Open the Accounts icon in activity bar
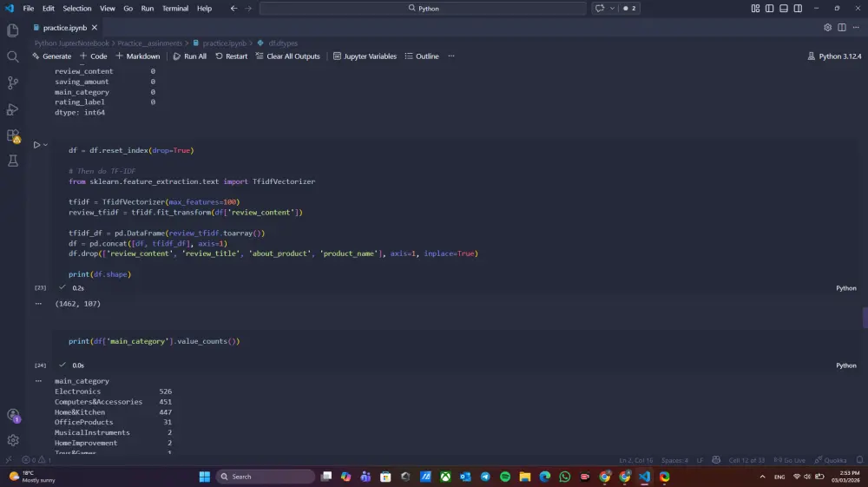868x487 pixels. (13, 415)
